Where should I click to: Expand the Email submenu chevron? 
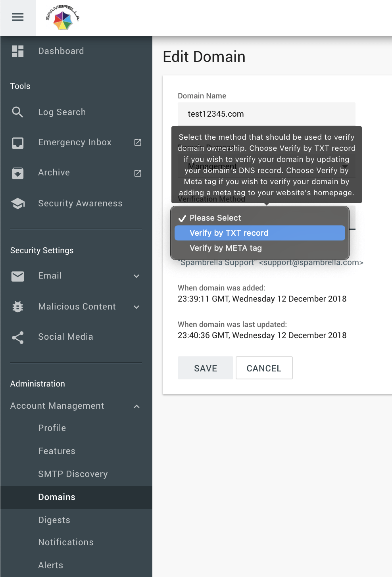point(136,276)
